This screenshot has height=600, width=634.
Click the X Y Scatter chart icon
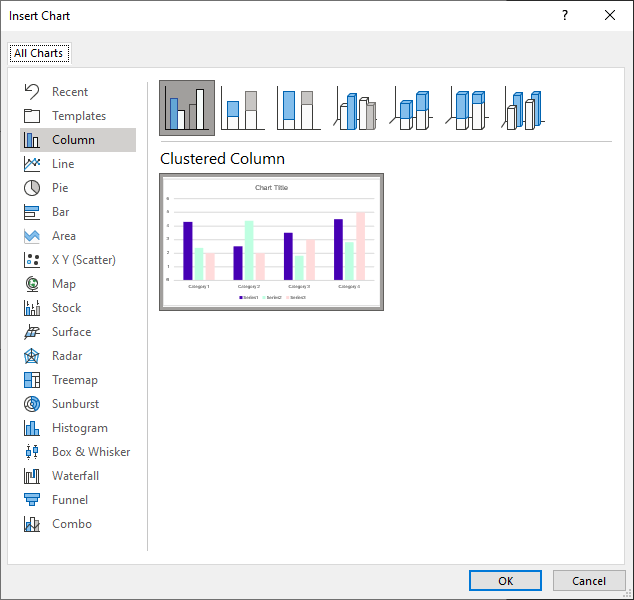32,260
